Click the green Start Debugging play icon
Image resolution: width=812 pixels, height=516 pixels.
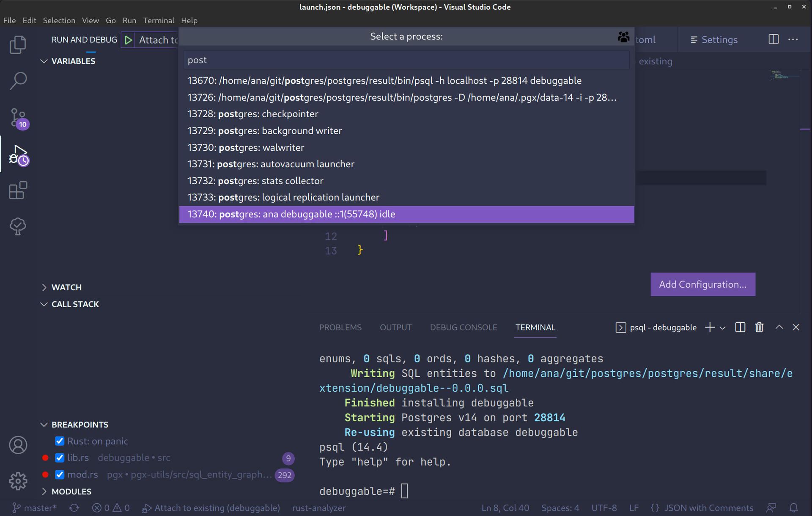click(x=128, y=40)
